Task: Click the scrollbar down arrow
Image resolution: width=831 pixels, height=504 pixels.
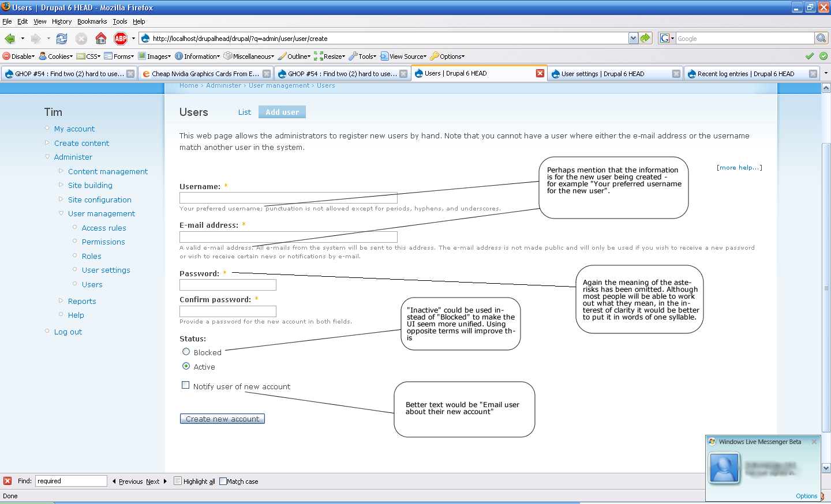Action: click(x=826, y=468)
